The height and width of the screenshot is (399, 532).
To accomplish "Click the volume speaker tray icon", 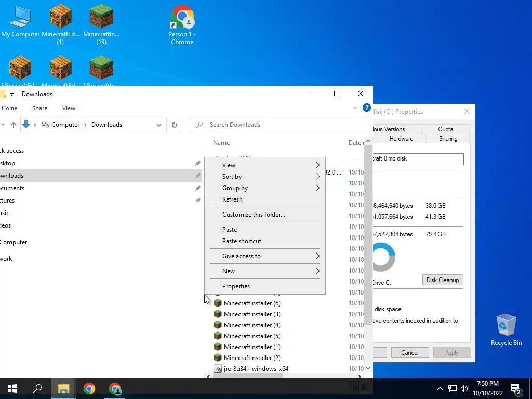I will pos(464,389).
